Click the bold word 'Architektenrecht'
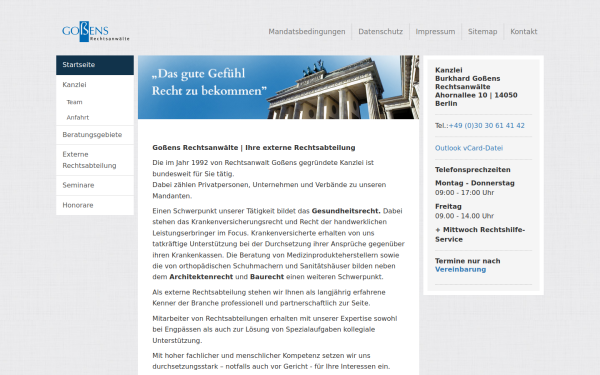Image resolution: width=600 pixels, height=375 pixels. [x=201, y=277]
